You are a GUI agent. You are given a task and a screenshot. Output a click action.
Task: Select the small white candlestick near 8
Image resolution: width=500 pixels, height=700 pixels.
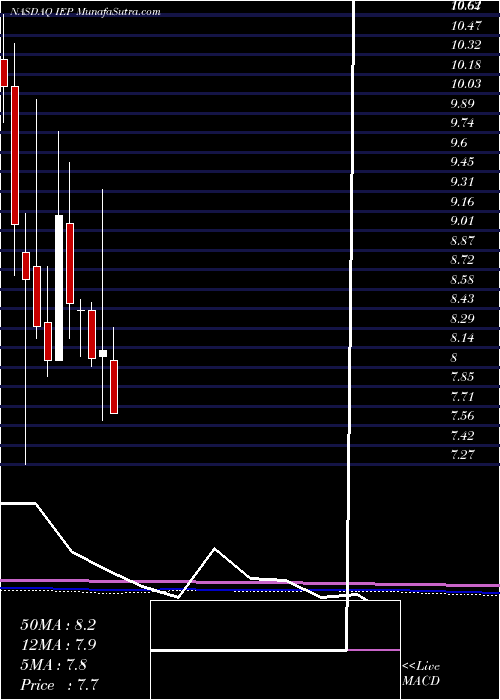coord(103,353)
